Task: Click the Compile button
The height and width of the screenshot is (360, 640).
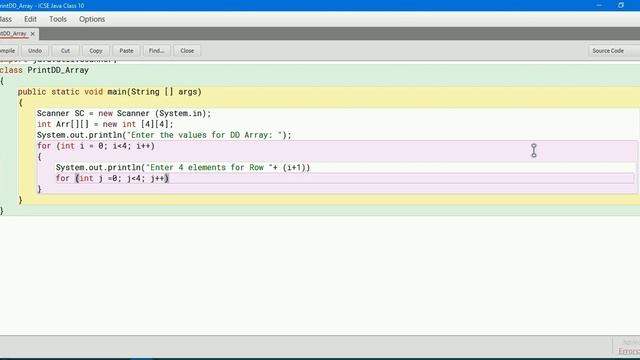Action: click(8, 51)
